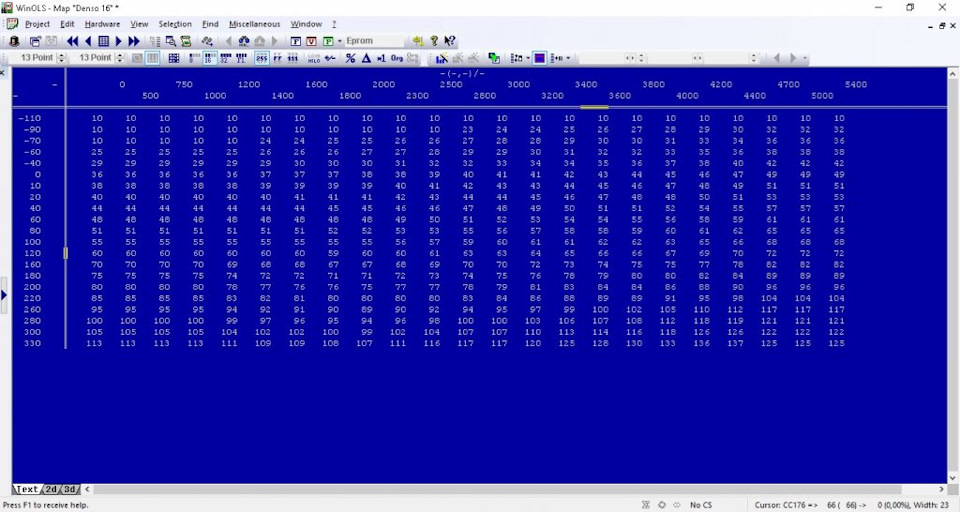Viewport: 960px width, 512px height.
Task: Open the Find menu
Action: 210,24
